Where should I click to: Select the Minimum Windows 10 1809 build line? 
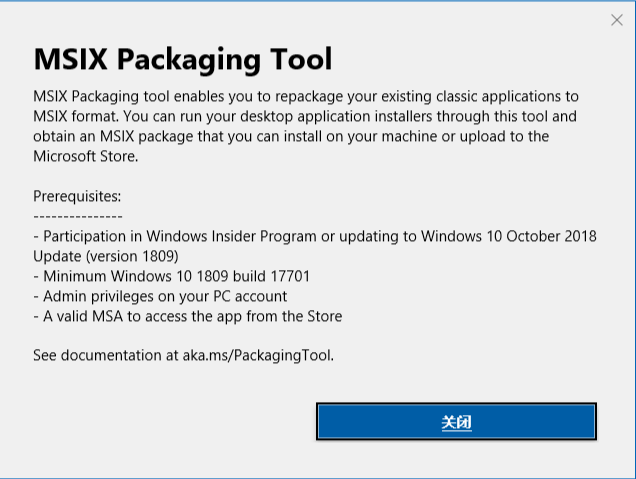(x=172, y=276)
